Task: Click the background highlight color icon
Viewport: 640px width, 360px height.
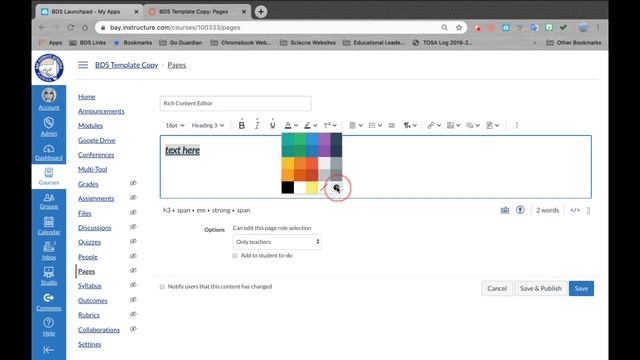Action: click(x=307, y=125)
